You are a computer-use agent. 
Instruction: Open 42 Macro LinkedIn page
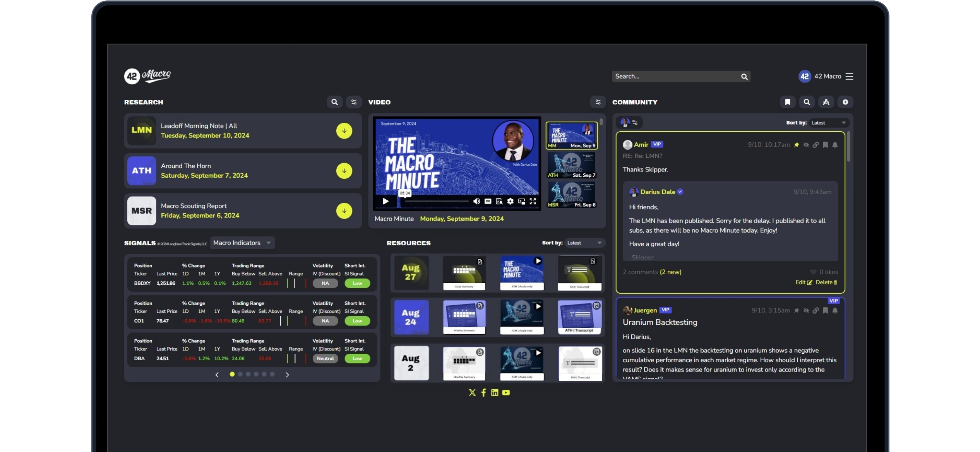click(x=495, y=392)
